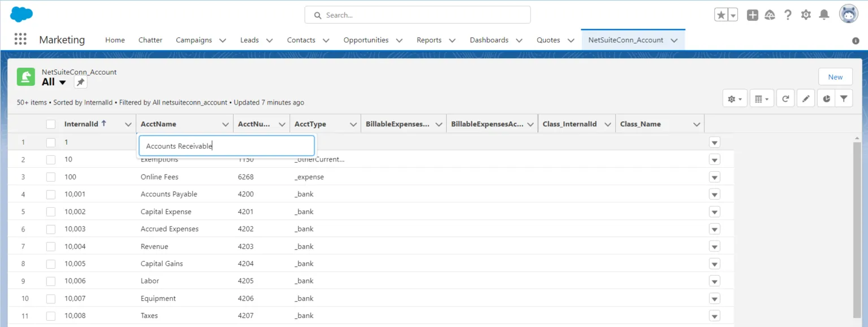Open the App Launcher grid icon
Viewport: 868px width, 327px height.
click(x=20, y=38)
